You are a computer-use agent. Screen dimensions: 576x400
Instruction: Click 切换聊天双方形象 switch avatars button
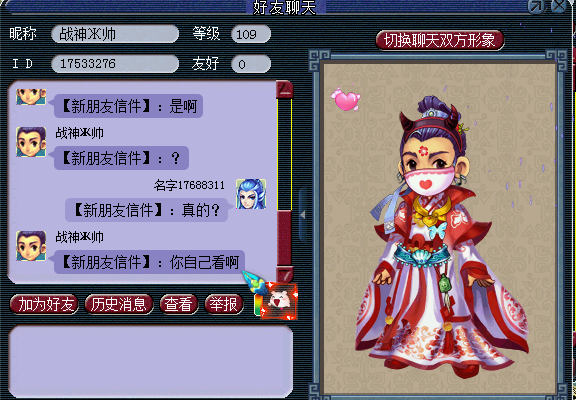point(440,40)
